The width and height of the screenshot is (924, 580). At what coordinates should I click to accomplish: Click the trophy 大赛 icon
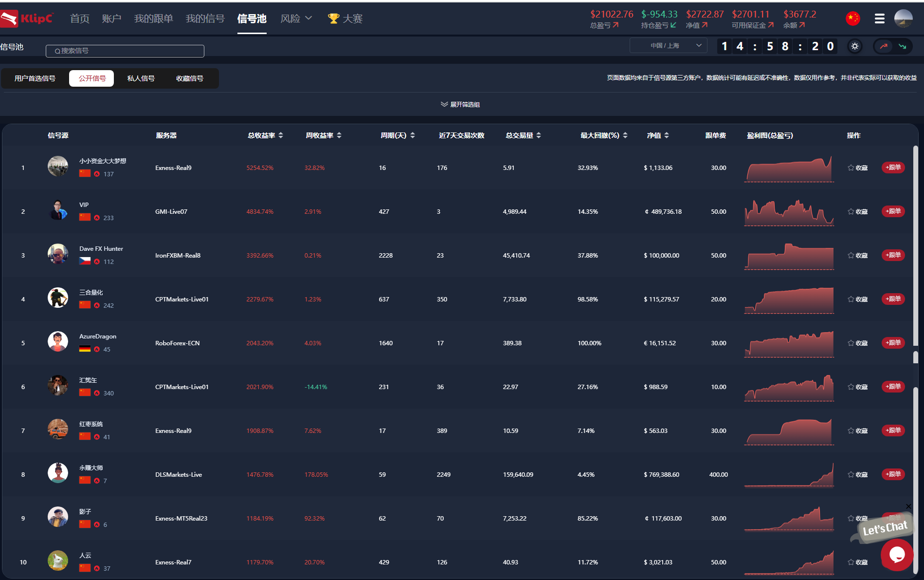pyautogui.click(x=333, y=19)
